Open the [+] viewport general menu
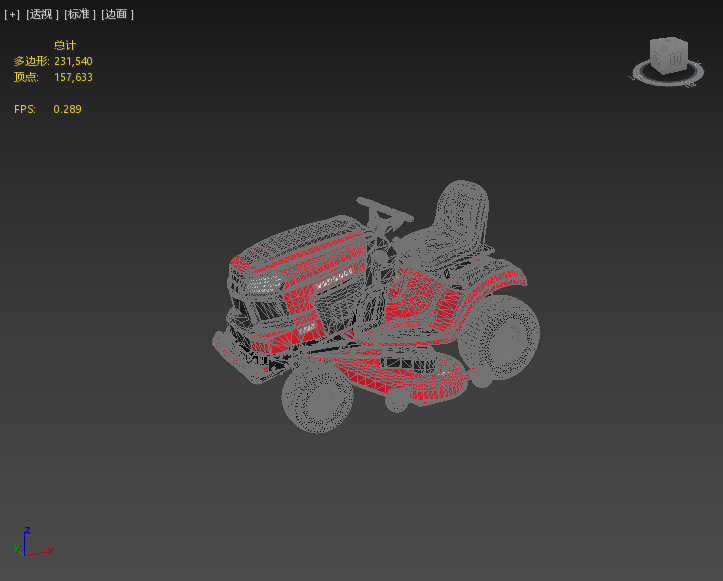The width and height of the screenshot is (723, 581). [12, 14]
